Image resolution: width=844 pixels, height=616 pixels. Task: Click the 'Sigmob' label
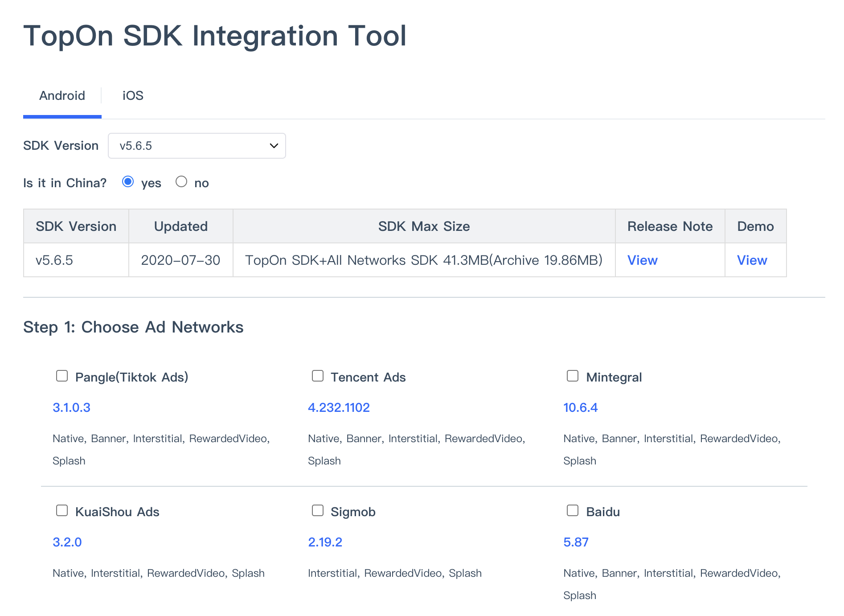click(x=353, y=512)
